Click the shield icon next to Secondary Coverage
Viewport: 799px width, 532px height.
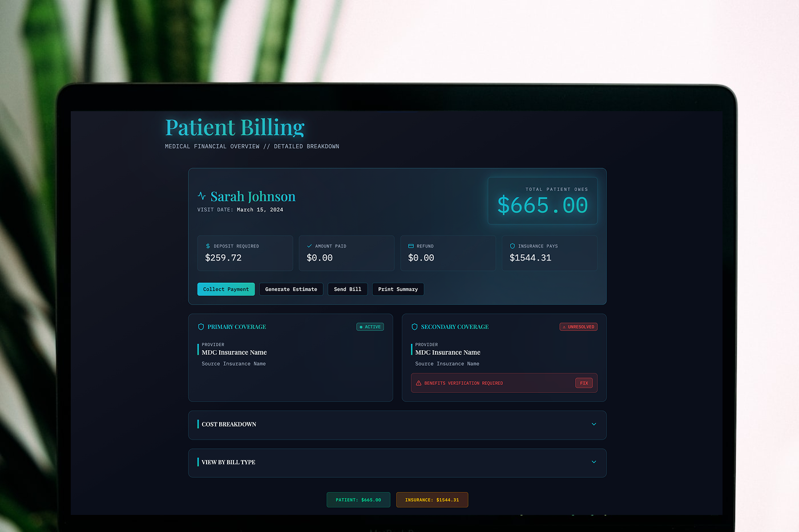[414, 327]
